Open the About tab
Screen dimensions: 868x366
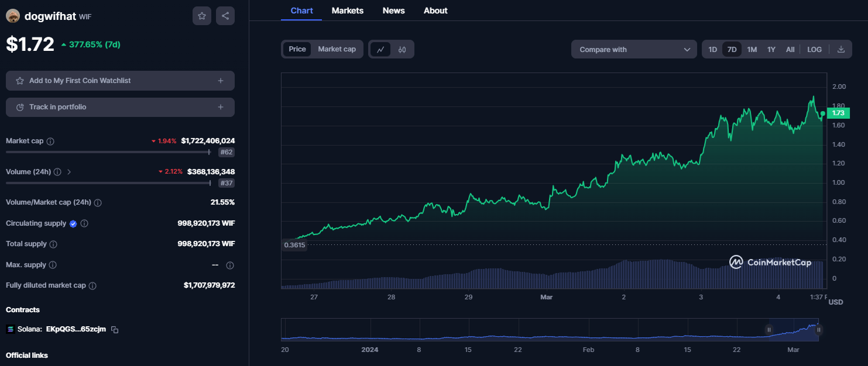435,11
